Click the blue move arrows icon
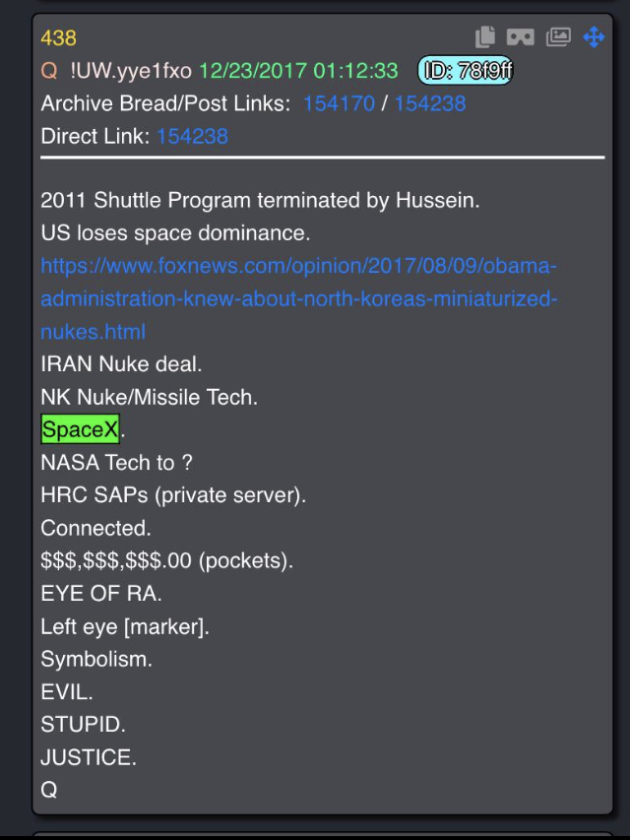 pyautogui.click(x=594, y=37)
